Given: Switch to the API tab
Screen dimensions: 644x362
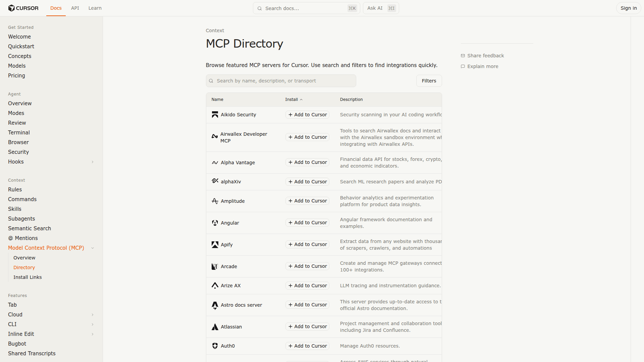Looking at the screenshot, I should tap(75, 8).
